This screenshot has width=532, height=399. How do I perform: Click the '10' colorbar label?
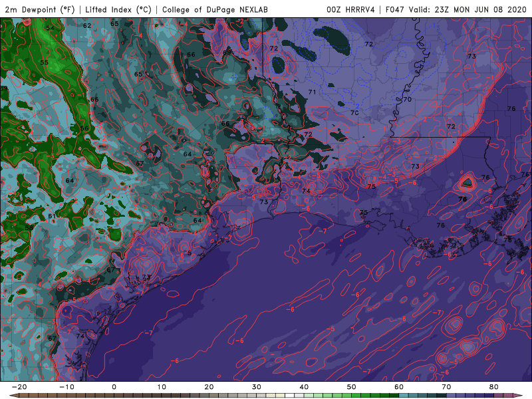162,387
